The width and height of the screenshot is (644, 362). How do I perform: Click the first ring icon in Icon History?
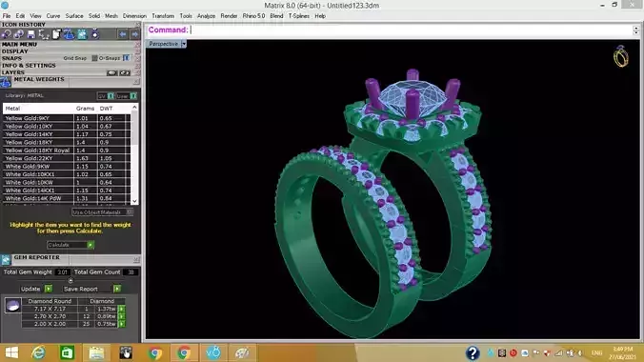[x=6, y=34]
